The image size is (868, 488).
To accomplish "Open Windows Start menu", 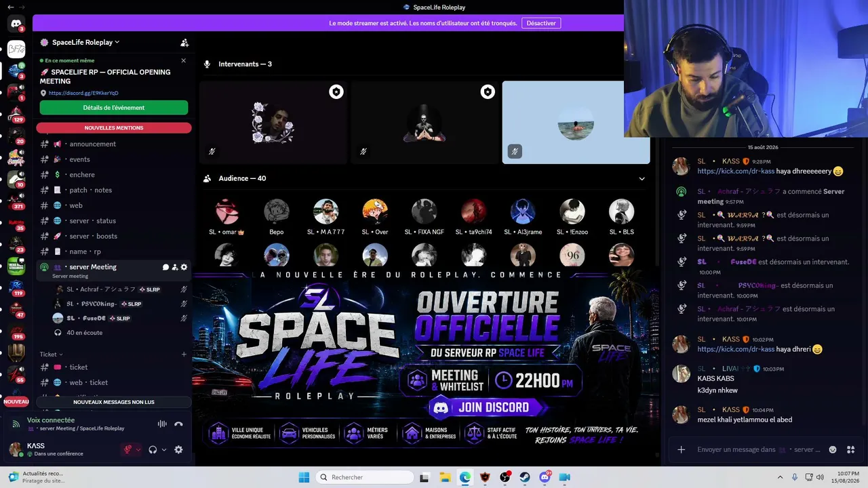I will pos(304,477).
